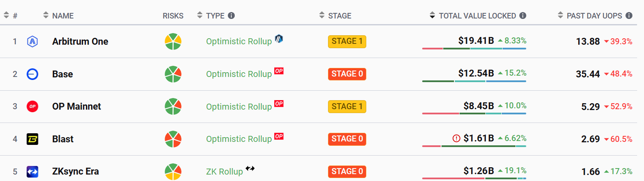Click the Blast TVL warning icon

coord(457,138)
